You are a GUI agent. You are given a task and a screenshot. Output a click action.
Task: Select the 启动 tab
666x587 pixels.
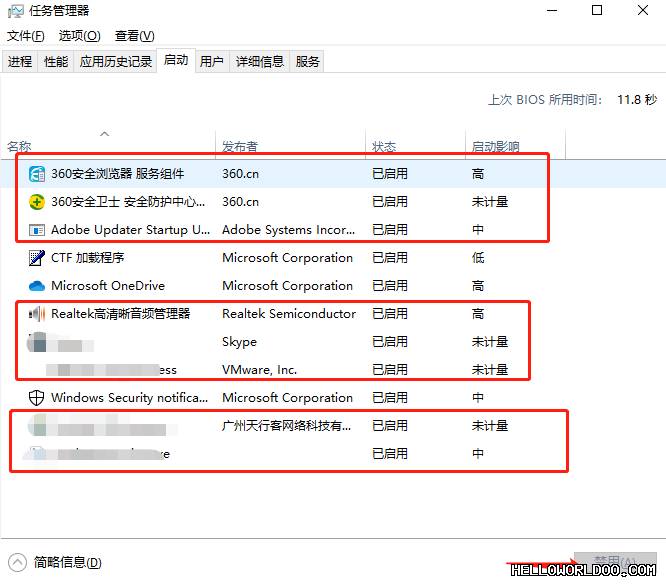(x=176, y=60)
